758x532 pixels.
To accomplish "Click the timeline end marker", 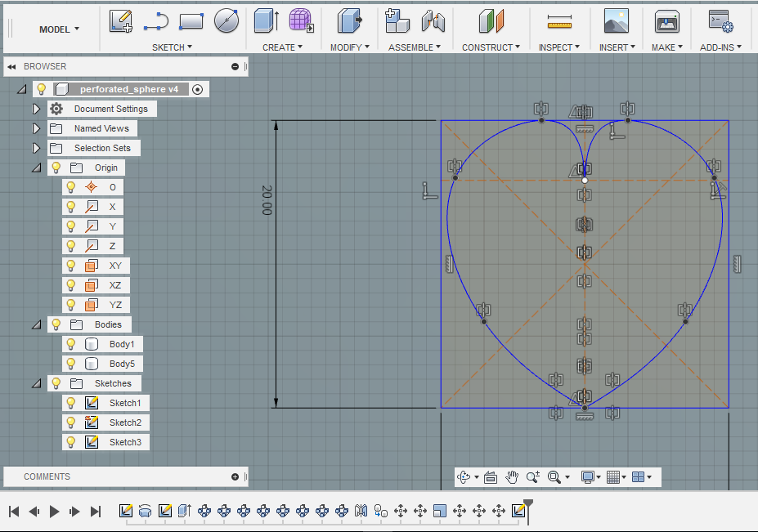I will click(528, 504).
